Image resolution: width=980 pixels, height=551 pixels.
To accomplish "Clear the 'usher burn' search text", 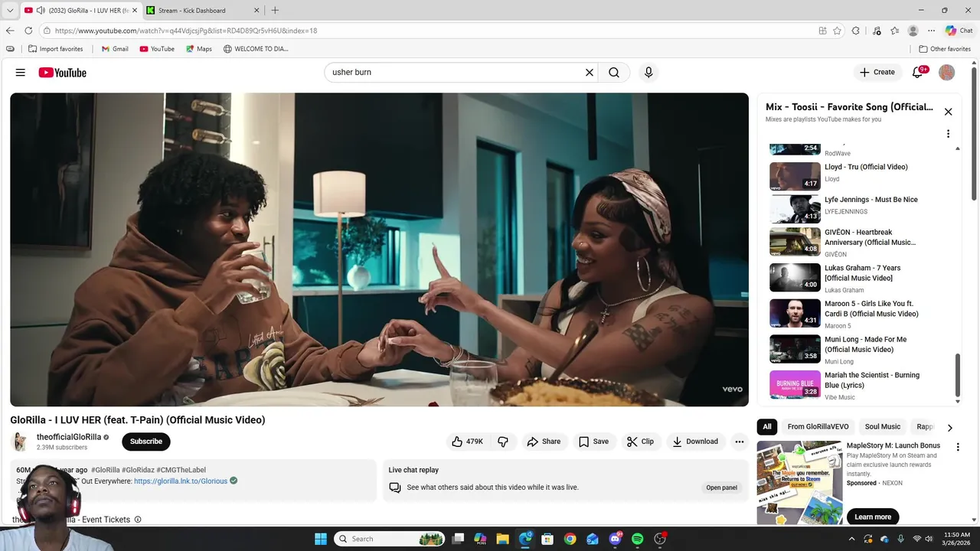I will (590, 73).
